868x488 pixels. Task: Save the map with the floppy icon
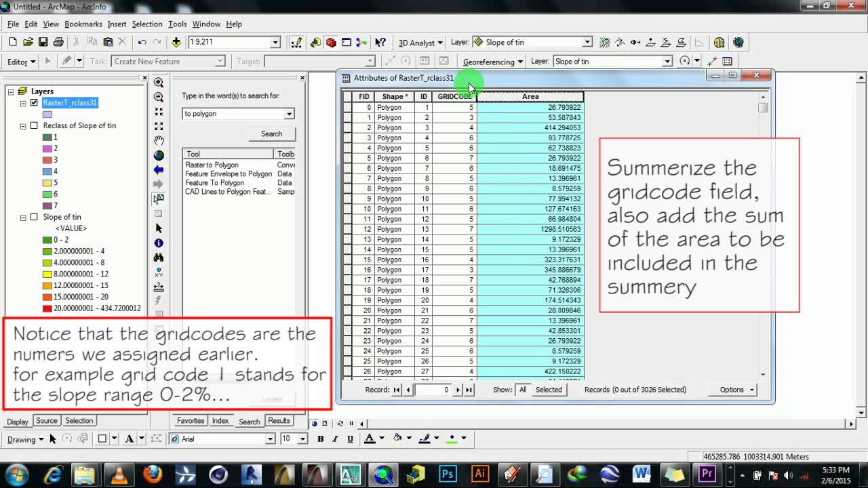(43, 42)
